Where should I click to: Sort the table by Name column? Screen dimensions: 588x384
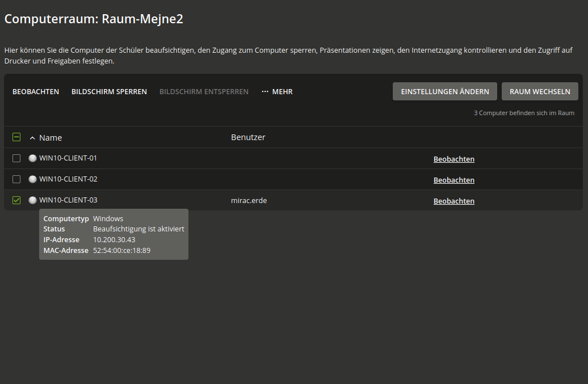pos(51,138)
